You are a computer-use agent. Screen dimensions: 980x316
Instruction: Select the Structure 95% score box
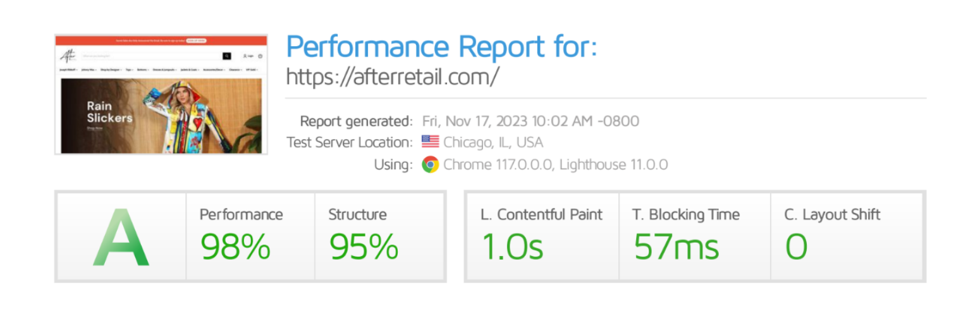tap(378, 236)
